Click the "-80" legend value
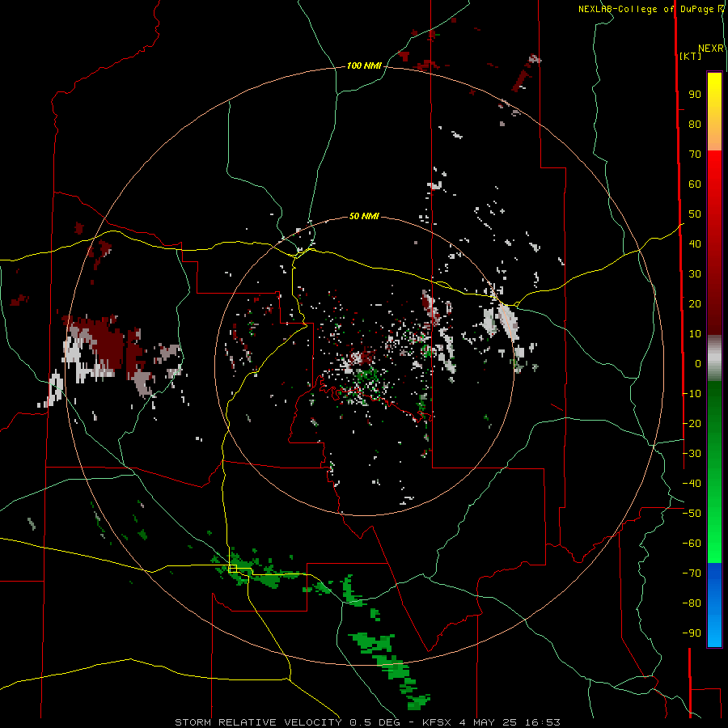Viewport: 728px width, 728px height. (x=692, y=603)
